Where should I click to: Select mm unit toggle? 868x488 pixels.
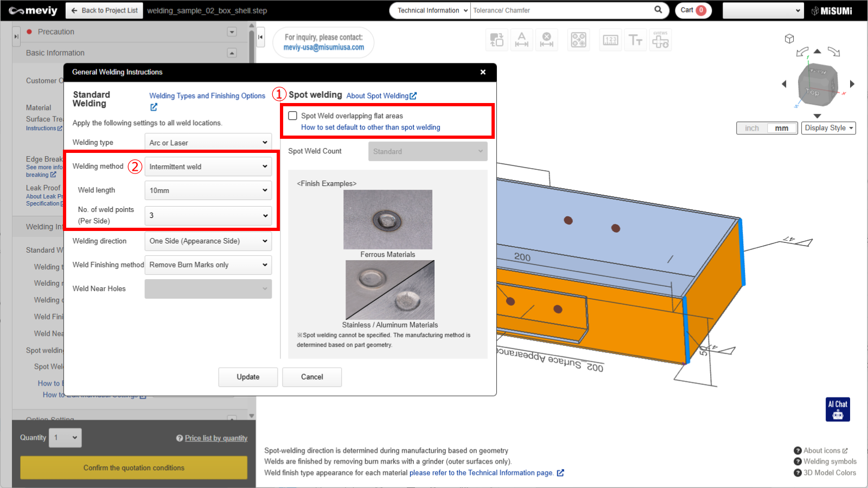pos(781,128)
